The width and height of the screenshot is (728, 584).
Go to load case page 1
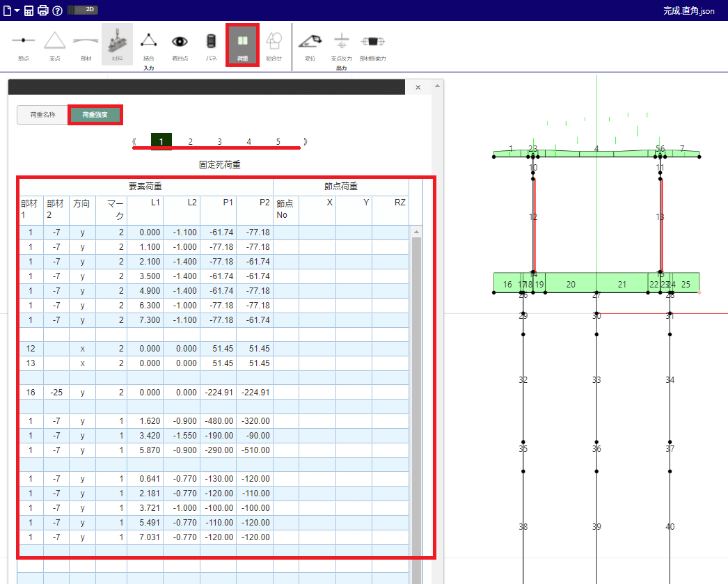click(161, 141)
